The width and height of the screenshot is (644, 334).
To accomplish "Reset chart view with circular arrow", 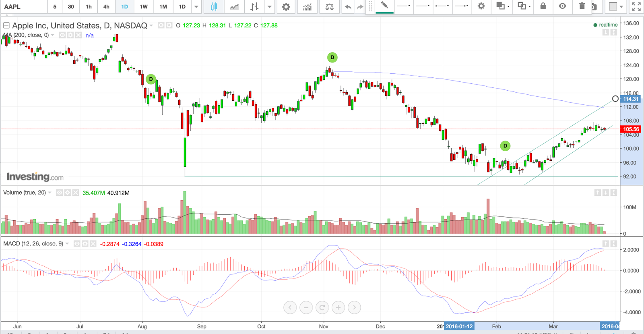I will (322, 307).
